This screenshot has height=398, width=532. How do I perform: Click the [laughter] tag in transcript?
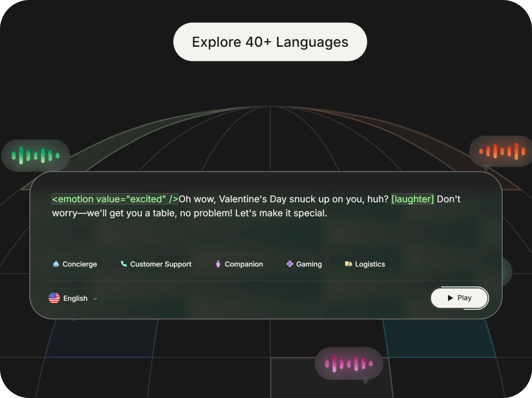[x=412, y=199]
